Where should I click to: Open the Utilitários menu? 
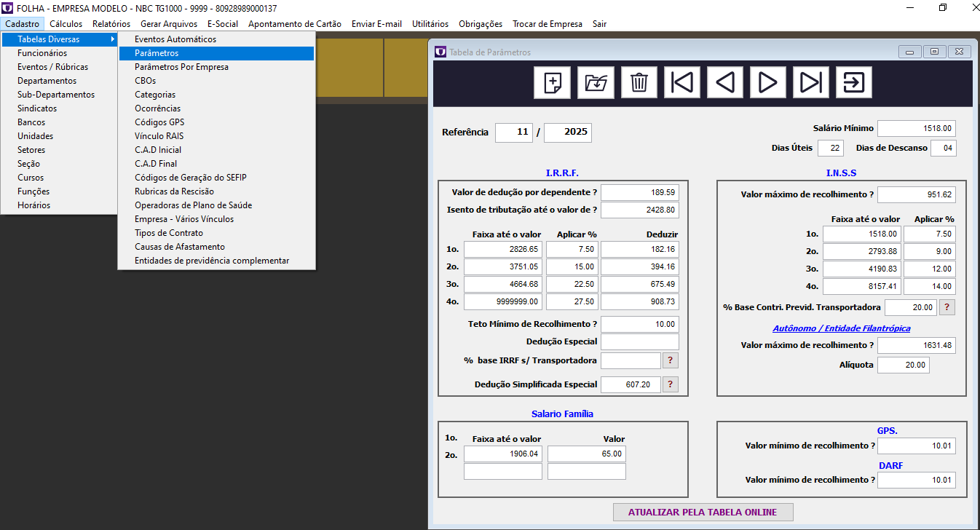[430, 24]
